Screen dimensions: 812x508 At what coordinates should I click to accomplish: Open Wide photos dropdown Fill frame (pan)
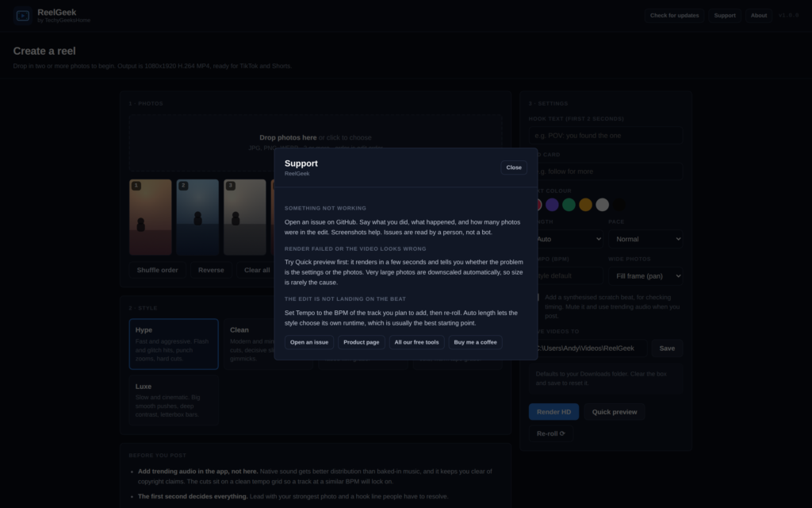click(x=645, y=275)
